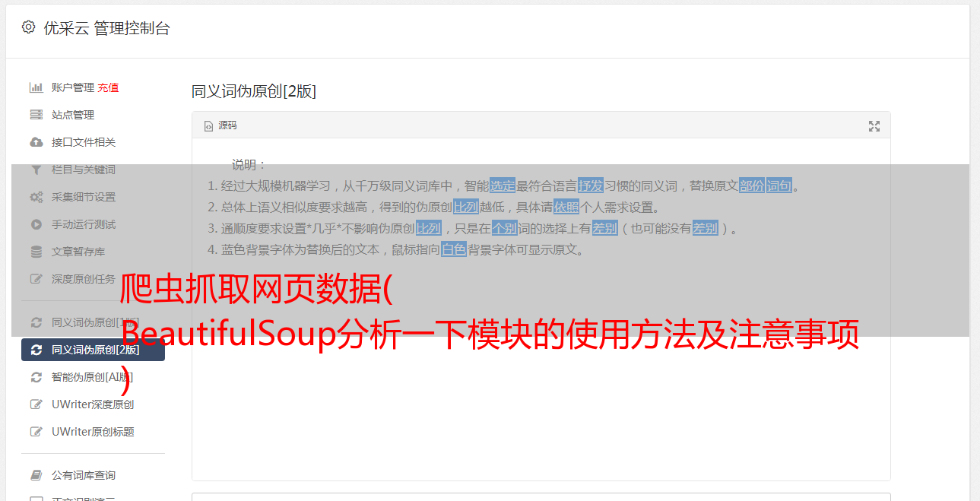
Task: Click the highlighted word 选定 in the text
Action: click(503, 185)
